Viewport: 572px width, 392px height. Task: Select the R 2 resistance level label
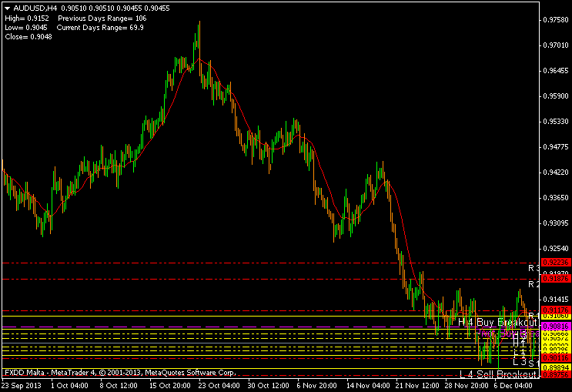pyautogui.click(x=530, y=284)
